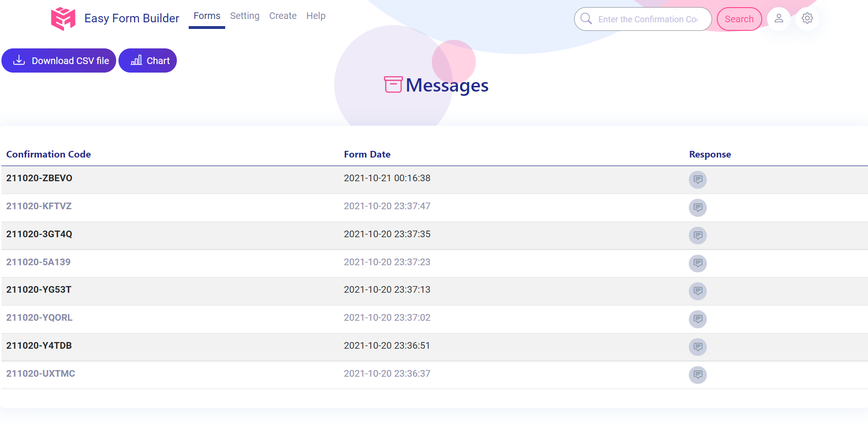868x436 pixels.
Task: Click date 2021-10-20 23:36:51
Action: coord(387,346)
